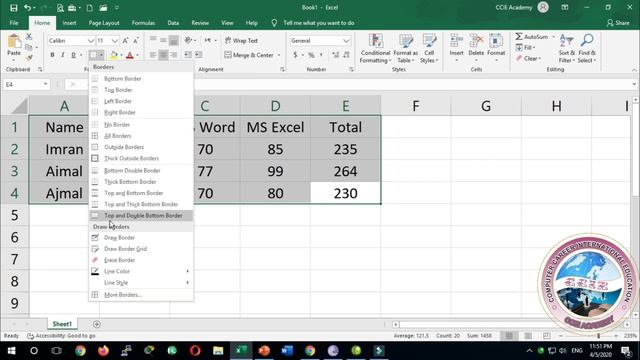Click the Share button
This screenshot has width=640, height=360.
(x=618, y=23)
